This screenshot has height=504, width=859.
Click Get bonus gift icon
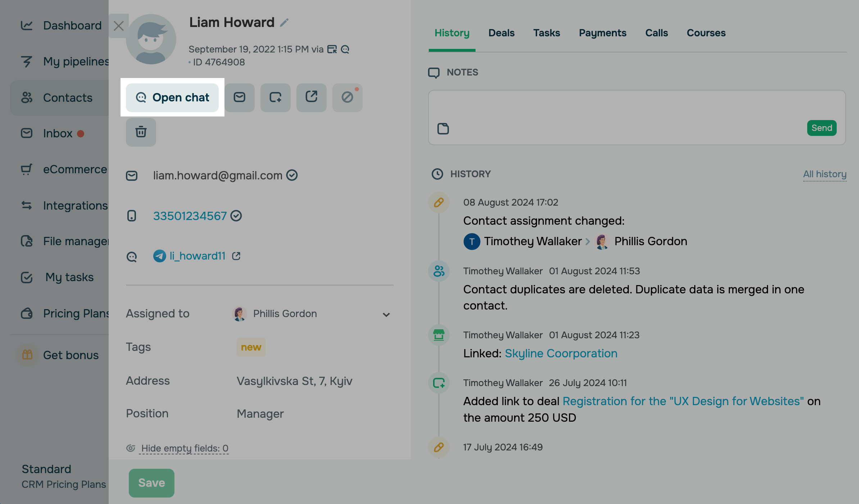(x=27, y=355)
